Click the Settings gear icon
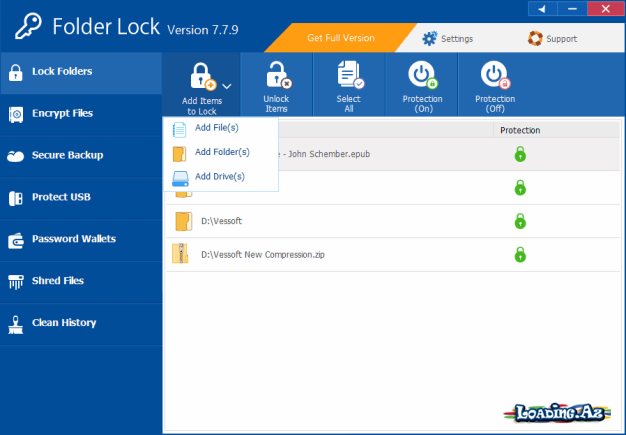Image resolution: width=626 pixels, height=435 pixels. (430, 39)
